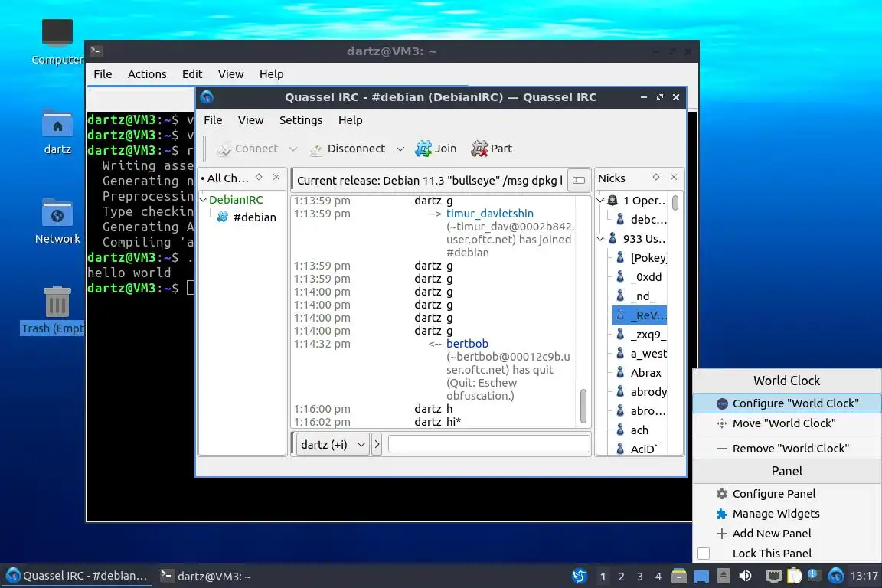This screenshot has height=588, width=882.
Task: Open Quassel's File menu
Action: click(213, 120)
